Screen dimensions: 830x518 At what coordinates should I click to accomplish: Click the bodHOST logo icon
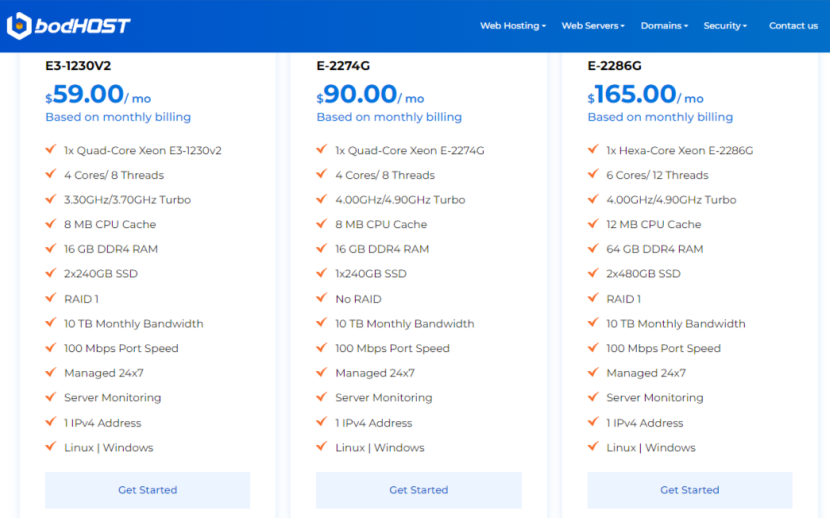19,26
